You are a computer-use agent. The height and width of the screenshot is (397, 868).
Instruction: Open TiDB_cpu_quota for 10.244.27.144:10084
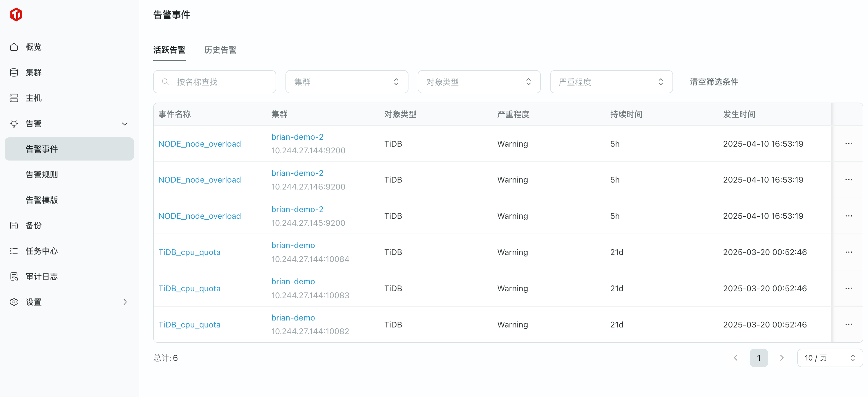click(x=189, y=252)
